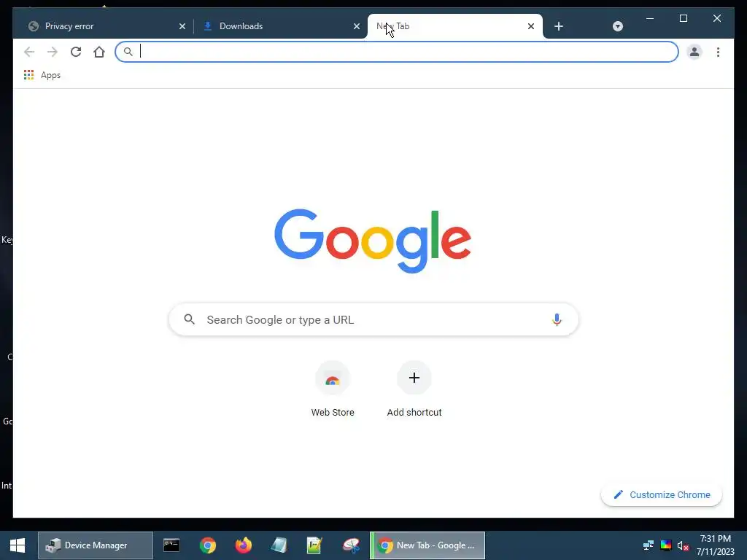Launch Firefox from the taskbar

pos(244,545)
